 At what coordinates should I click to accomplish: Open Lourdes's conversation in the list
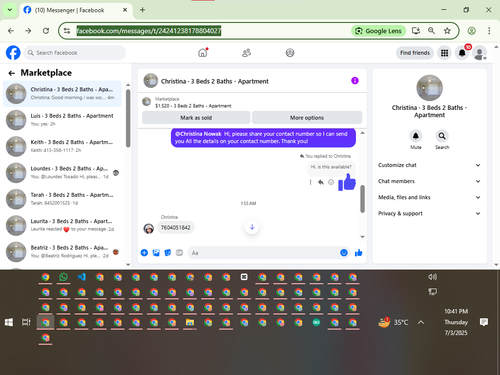click(x=62, y=172)
